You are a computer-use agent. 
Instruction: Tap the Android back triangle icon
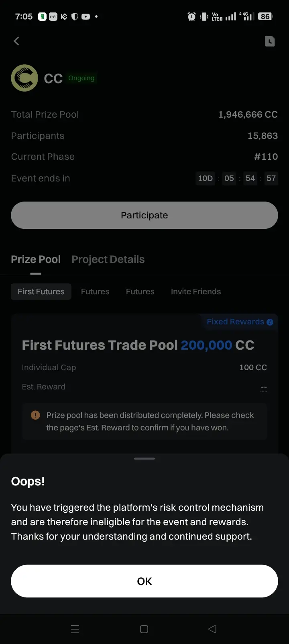pyautogui.click(x=213, y=629)
